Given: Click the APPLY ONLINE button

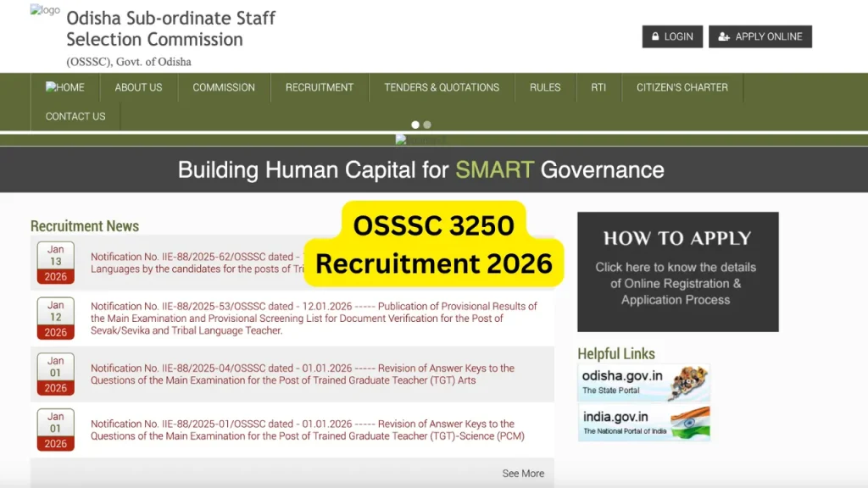Looking at the screenshot, I should [x=759, y=36].
